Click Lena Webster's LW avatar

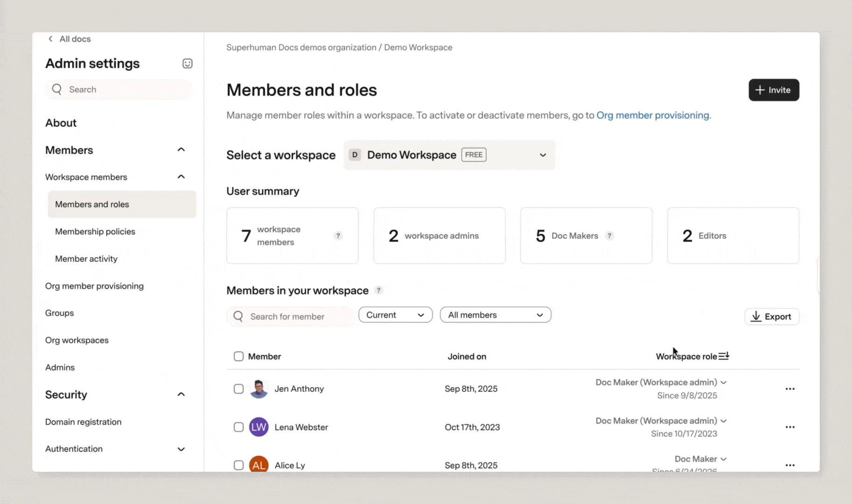[259, 427]
